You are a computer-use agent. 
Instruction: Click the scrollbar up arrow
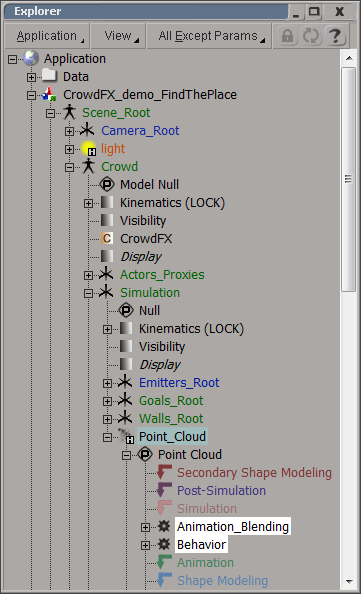click(349, 58)
